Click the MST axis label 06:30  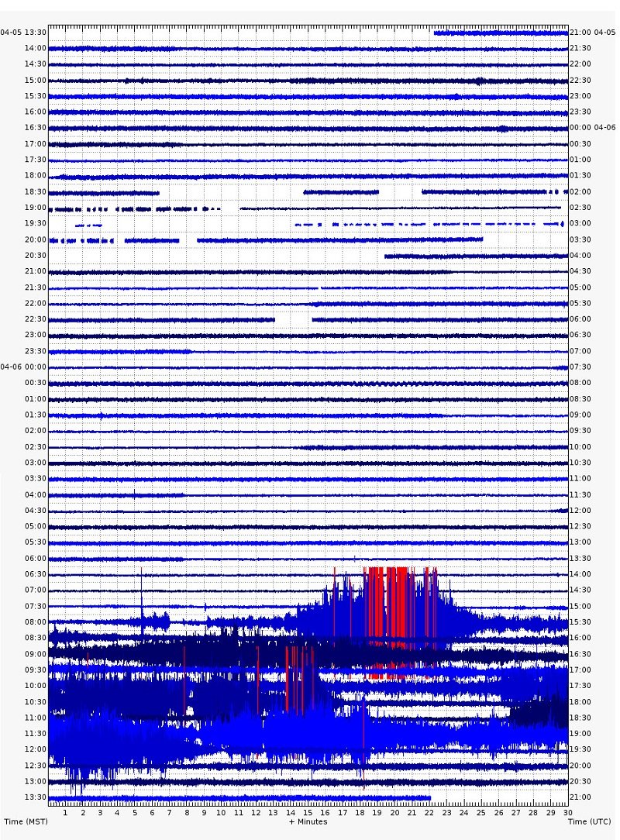[36, 573]
